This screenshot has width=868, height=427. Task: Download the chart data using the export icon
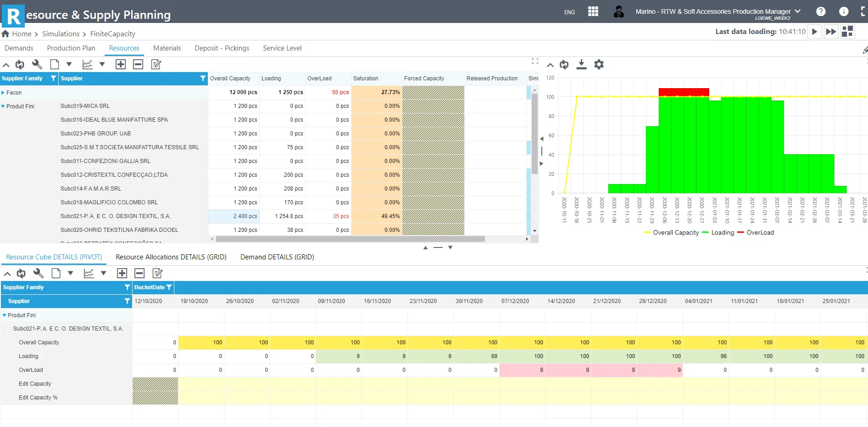click(x=581, y=64)
